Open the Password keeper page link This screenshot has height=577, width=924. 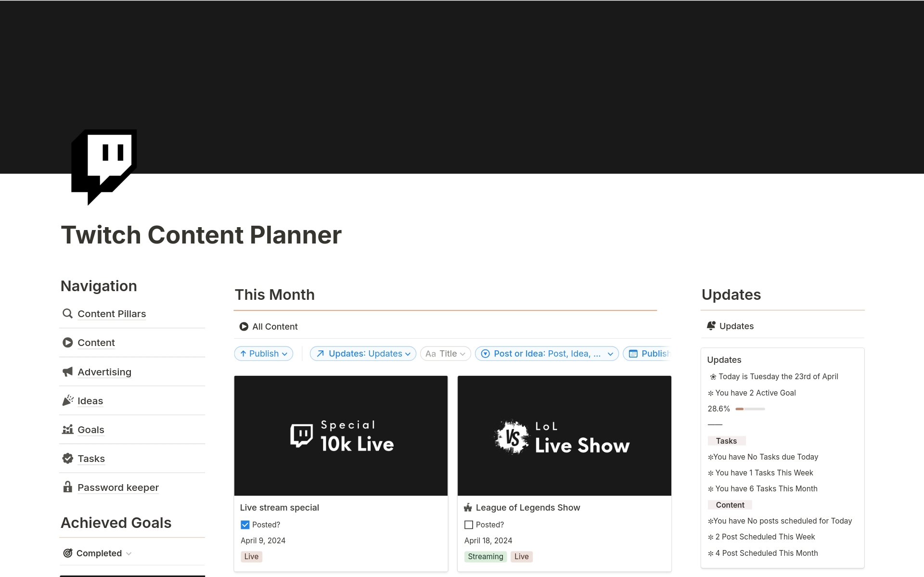118,487
